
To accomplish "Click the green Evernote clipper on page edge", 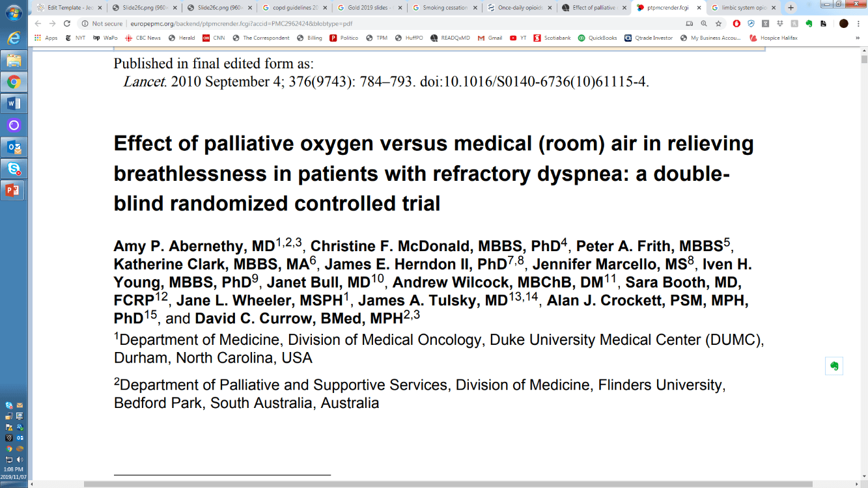I will click(833, 366).
